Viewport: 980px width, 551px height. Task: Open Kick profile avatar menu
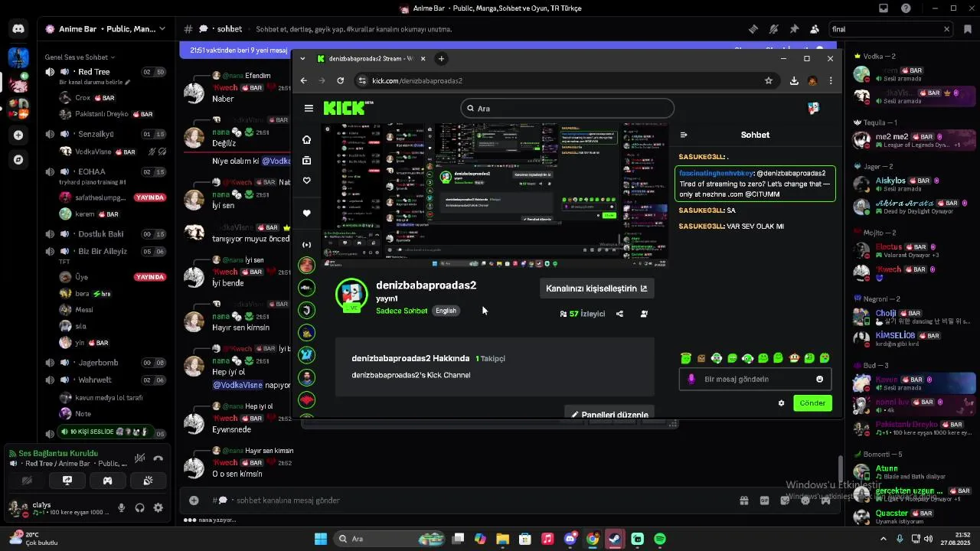[814, 109]
